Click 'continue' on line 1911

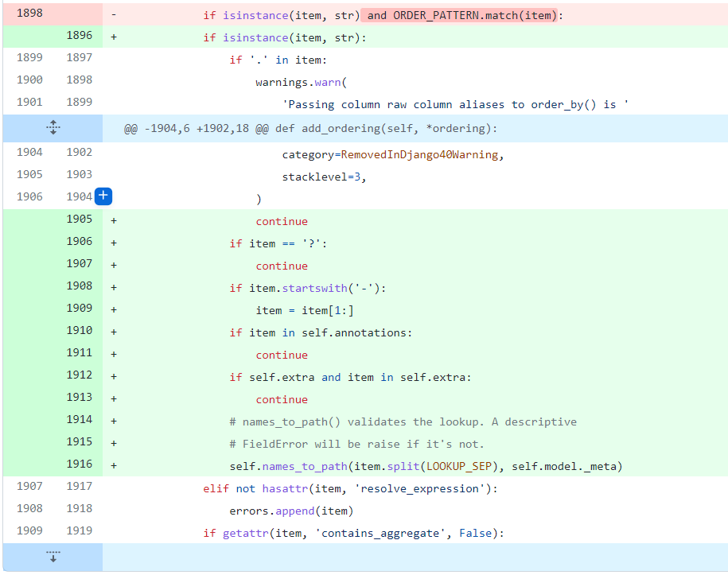282,355
